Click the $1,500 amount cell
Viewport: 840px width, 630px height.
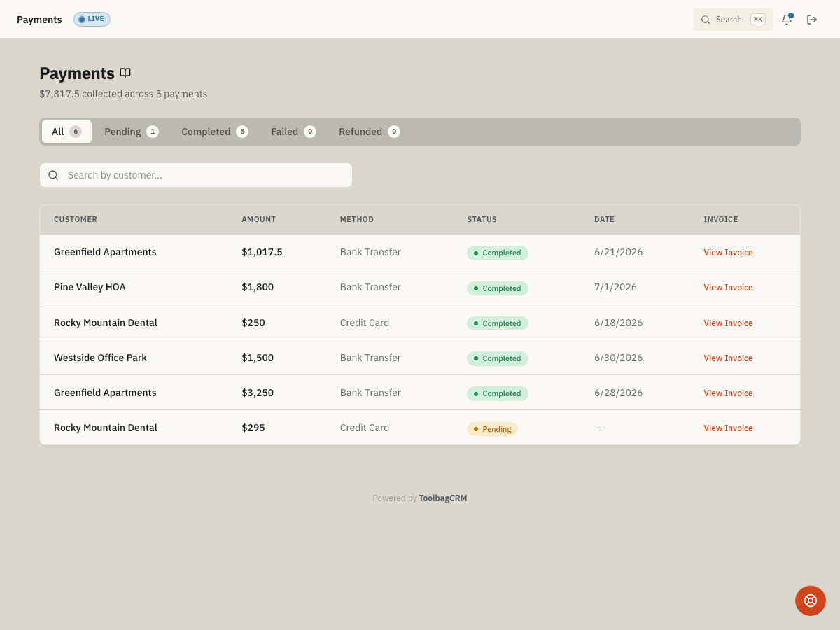coord(258,358)
